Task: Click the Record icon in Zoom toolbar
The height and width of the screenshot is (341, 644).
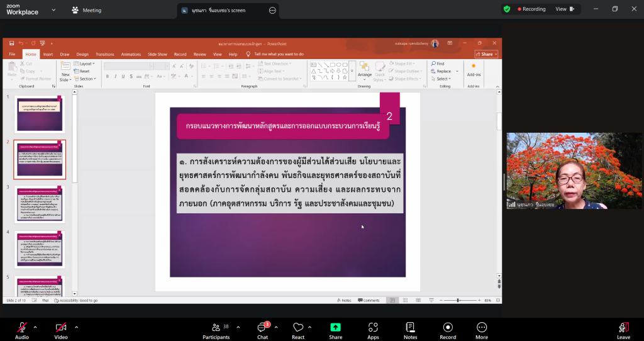Action: pyautogui.click(x=448, y=328)
